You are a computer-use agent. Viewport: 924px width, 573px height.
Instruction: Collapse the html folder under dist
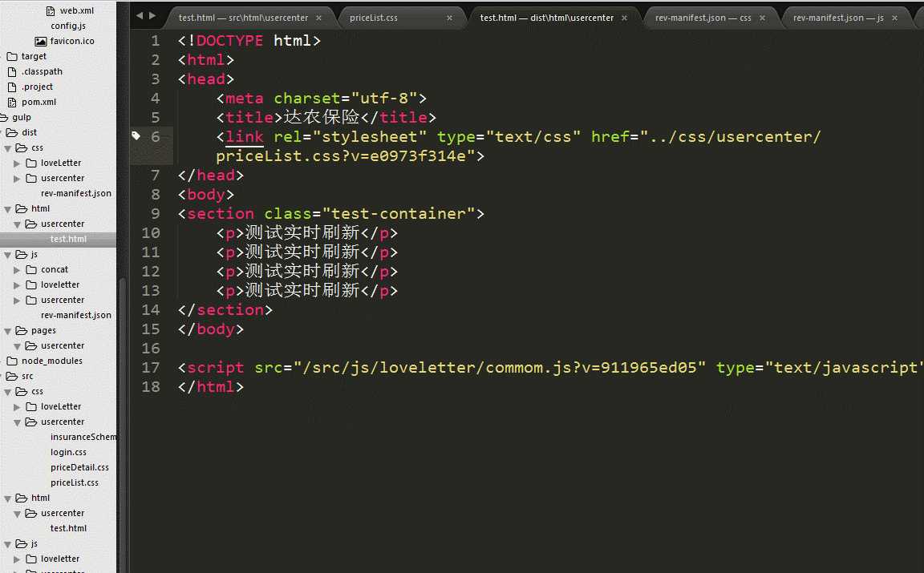click(x=8, y=209)
